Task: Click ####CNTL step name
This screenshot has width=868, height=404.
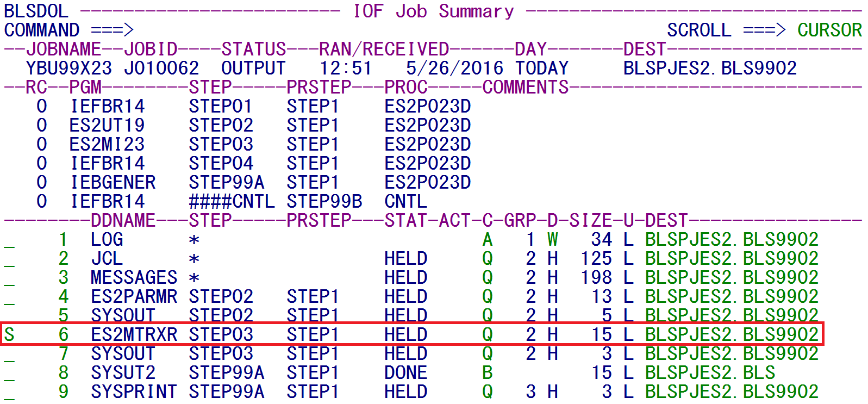Action: [x=232, y=202]
